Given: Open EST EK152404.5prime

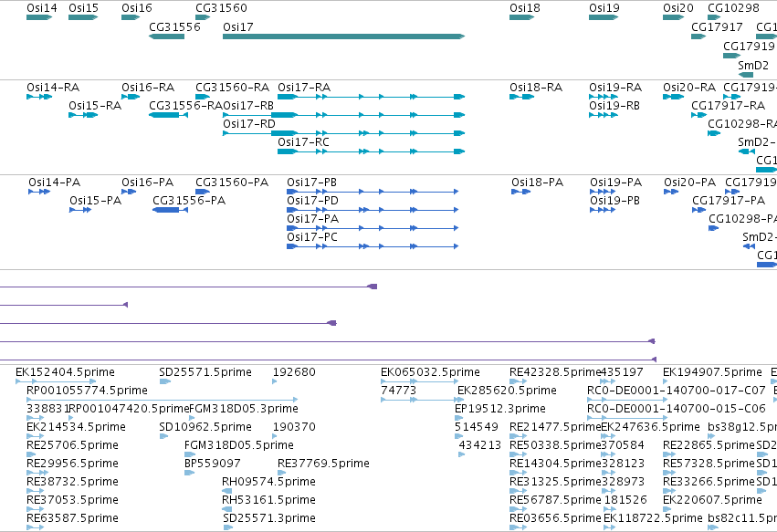Looking at the screenshot, I should [56, 381].
